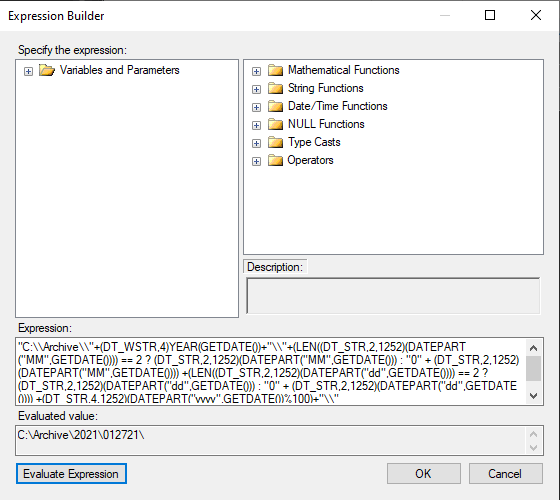
Task: Click the Type Casts folder icon
Action: (x=275, y=142)
